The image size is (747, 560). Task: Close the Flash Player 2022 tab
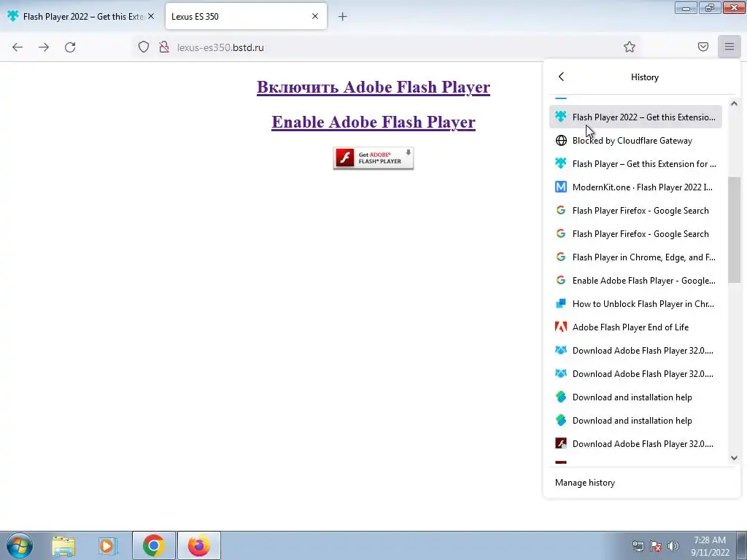[151, 16]
